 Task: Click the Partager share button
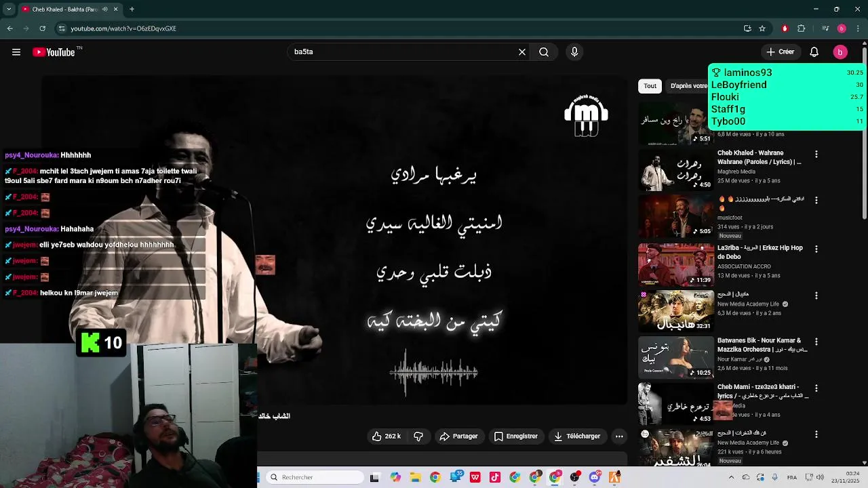coord(458,436)
